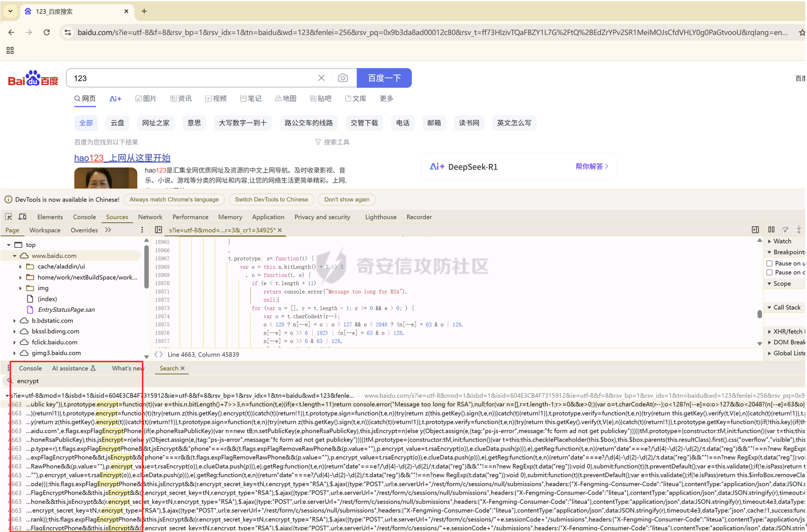Switch to the Elements panel tab

click(x=50, y=217)
